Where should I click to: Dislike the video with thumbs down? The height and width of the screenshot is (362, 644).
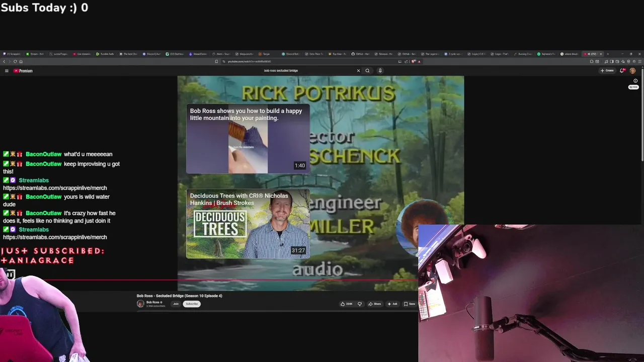[x=359, y=304]
